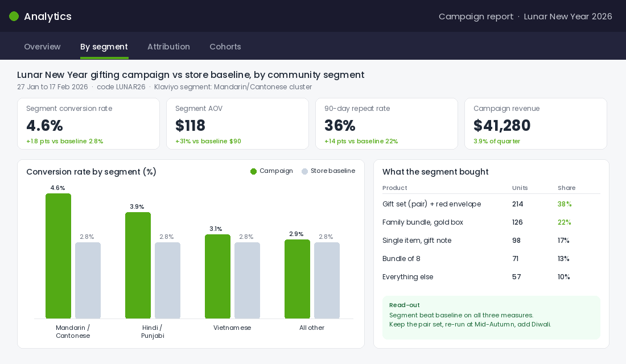626x364 pixels.
Task: Select the Segment AOV $118 card
Action: click(x=237, y=124)
